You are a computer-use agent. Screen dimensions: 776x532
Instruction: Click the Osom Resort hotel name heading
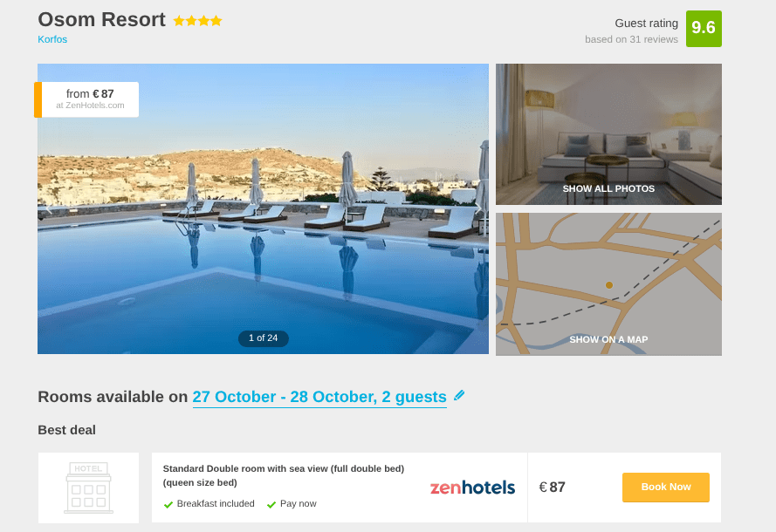101,20
